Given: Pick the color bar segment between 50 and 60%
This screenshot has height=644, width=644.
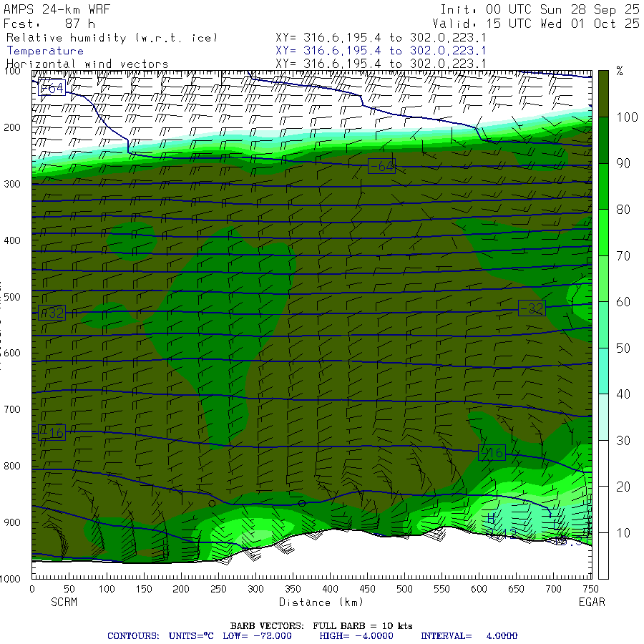Looking at the screenshot, I should [603, 325].
